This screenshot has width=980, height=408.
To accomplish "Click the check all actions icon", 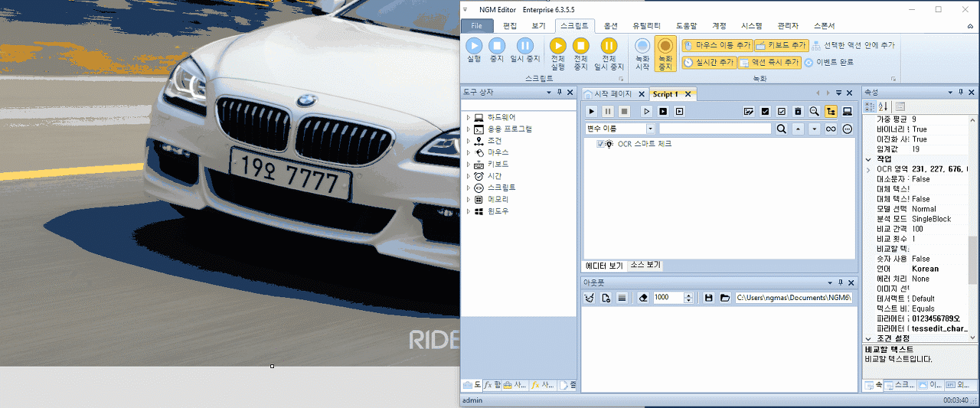I will [765, 112].
